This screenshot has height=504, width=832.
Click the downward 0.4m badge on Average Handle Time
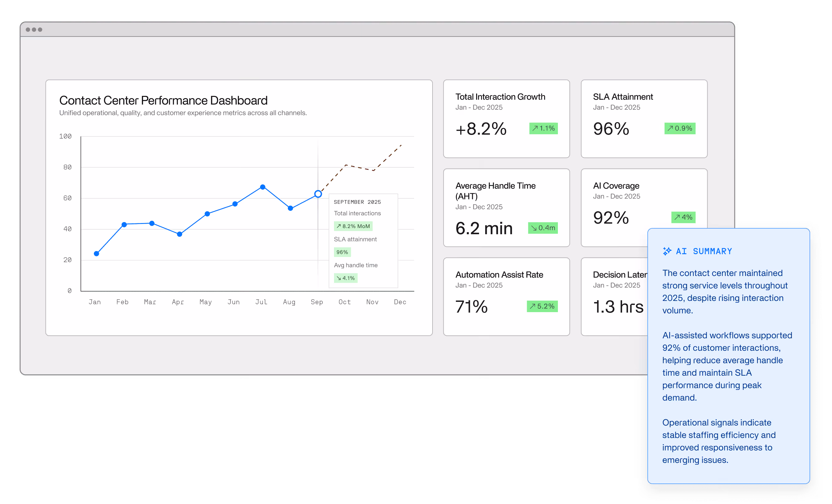pyautogui.click(x=543, y=228)
